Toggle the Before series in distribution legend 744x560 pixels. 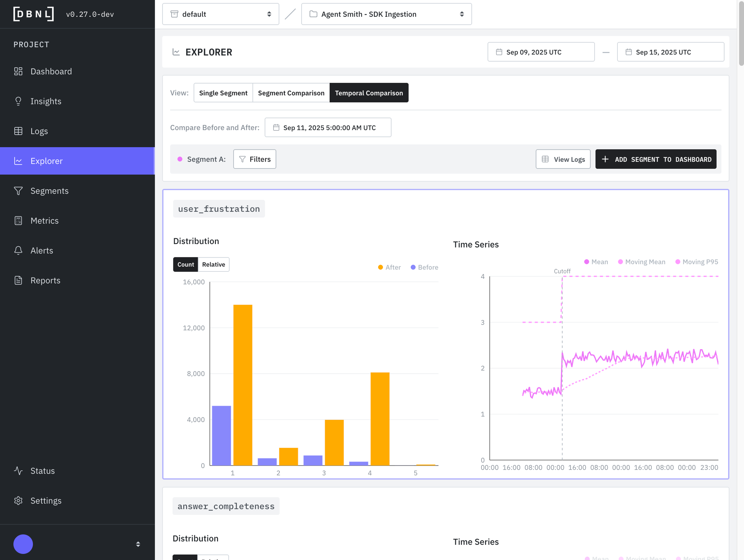(x=424, y=267)
